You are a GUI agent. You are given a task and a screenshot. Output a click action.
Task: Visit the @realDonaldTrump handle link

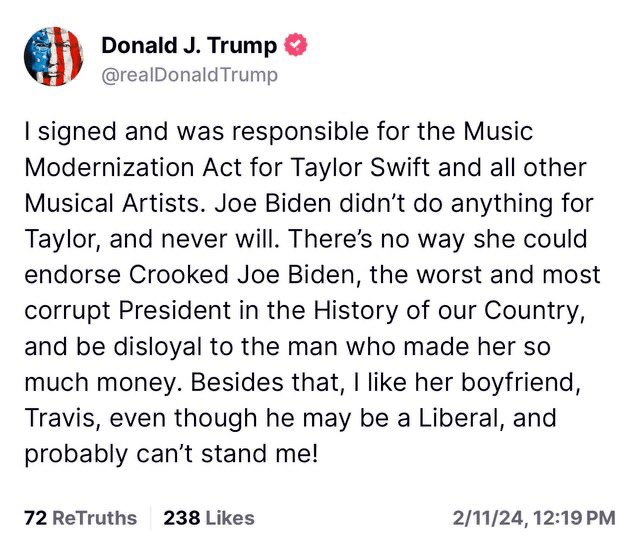click(190, 75)
